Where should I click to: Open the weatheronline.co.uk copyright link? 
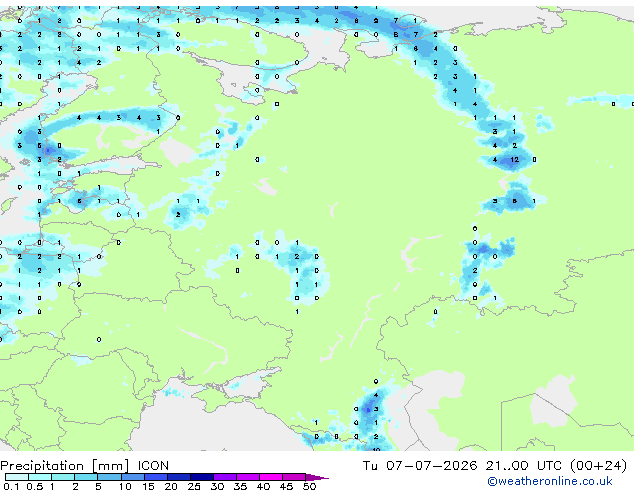tap(550, 481)
